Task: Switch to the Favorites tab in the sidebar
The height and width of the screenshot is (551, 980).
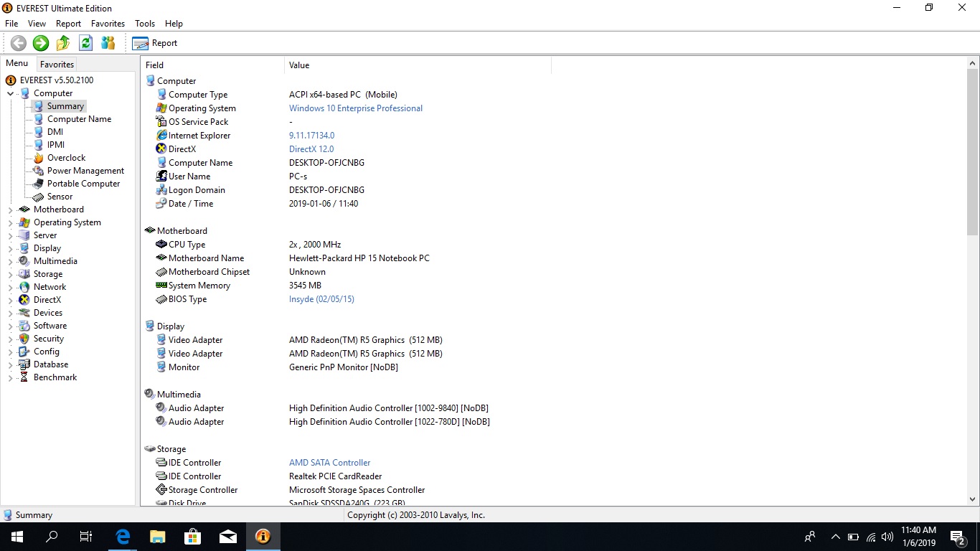Action: coord(57,64)
